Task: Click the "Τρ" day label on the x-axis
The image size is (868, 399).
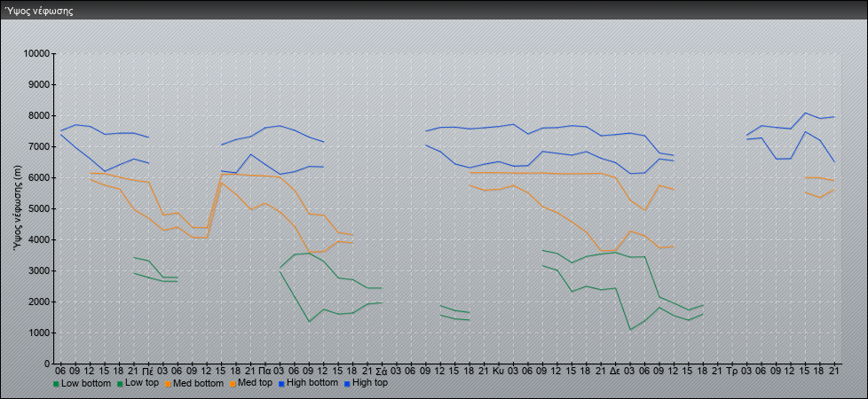Action: 732,371
